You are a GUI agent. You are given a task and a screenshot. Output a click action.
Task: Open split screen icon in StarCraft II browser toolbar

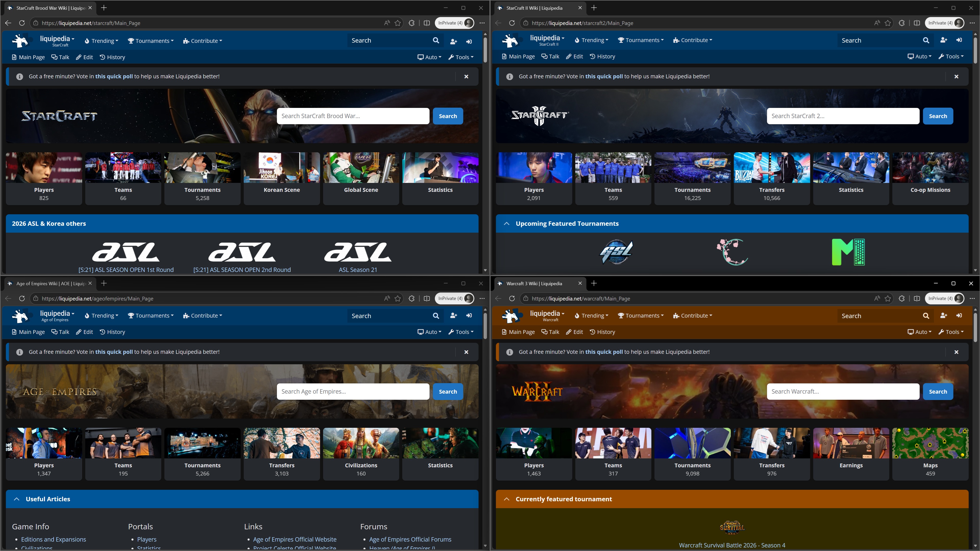click(x=917, y=23)
